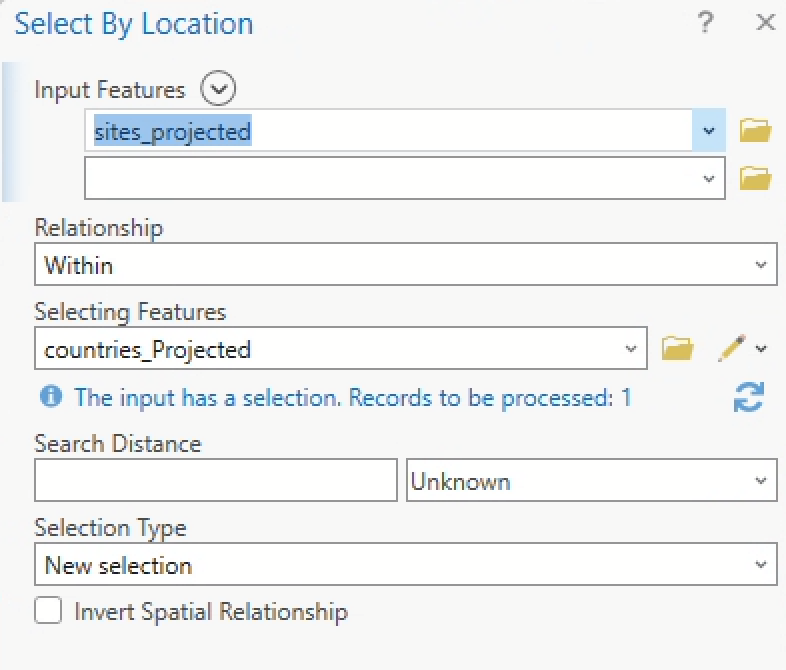Close the Select By Location pane
This screenshot has height=670, width=786.
[x=765, y=23]
